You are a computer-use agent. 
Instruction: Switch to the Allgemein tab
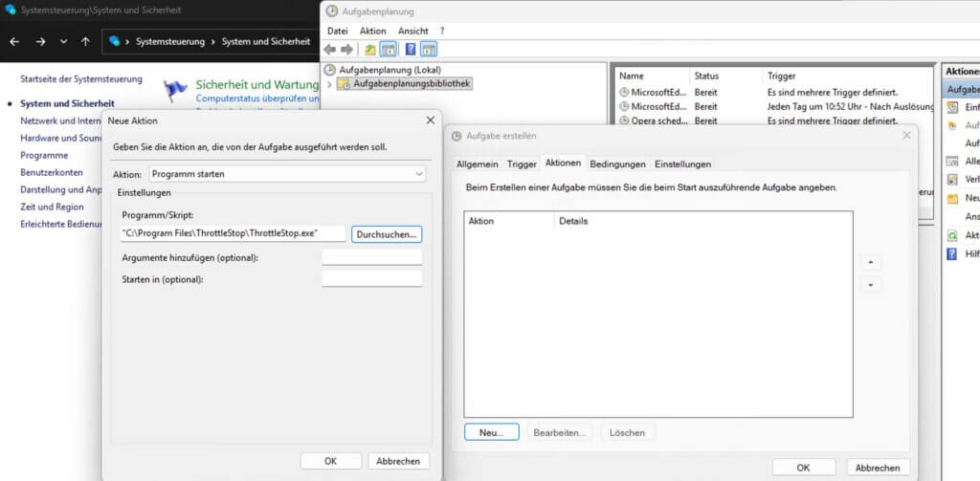click(478, 164)
